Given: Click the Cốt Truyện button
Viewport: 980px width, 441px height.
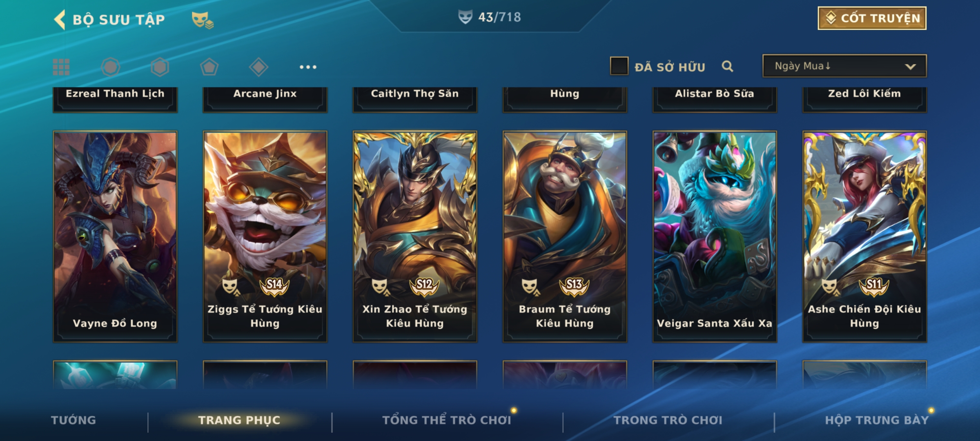Looking at the screenshot, I should [x=872, y=18].
